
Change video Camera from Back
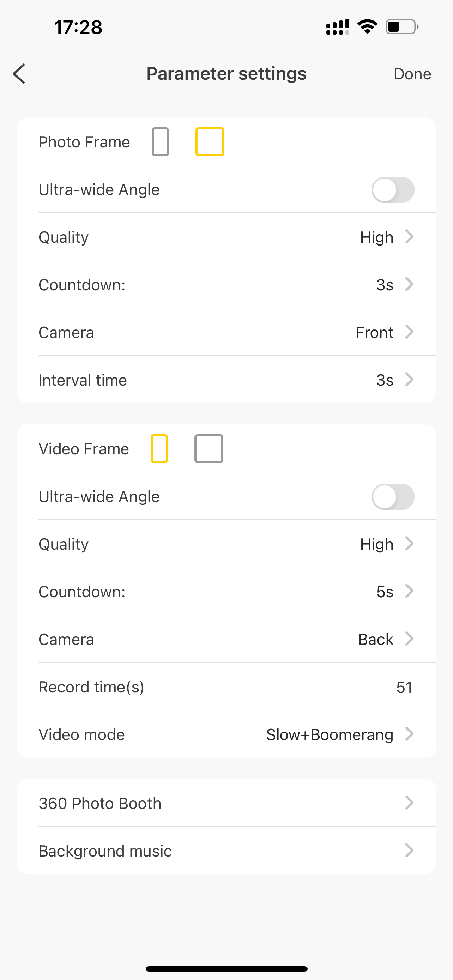[x=385, y=640]
